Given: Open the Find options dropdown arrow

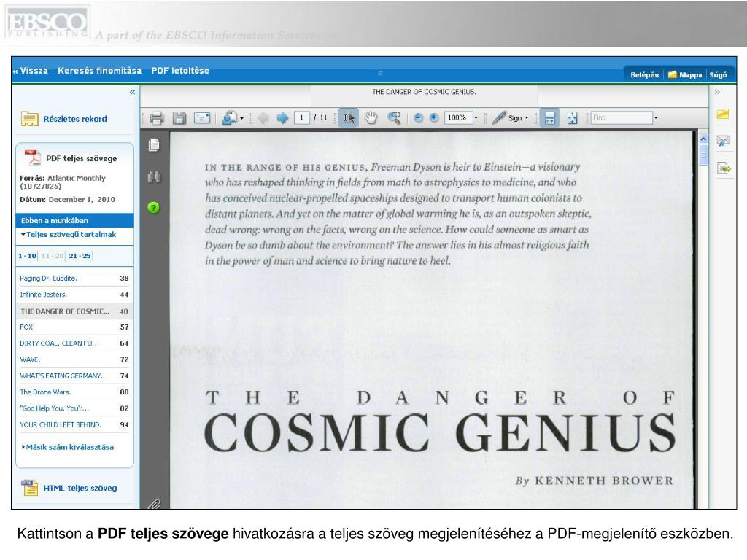Looking at the screenshot, I should 656,117.
